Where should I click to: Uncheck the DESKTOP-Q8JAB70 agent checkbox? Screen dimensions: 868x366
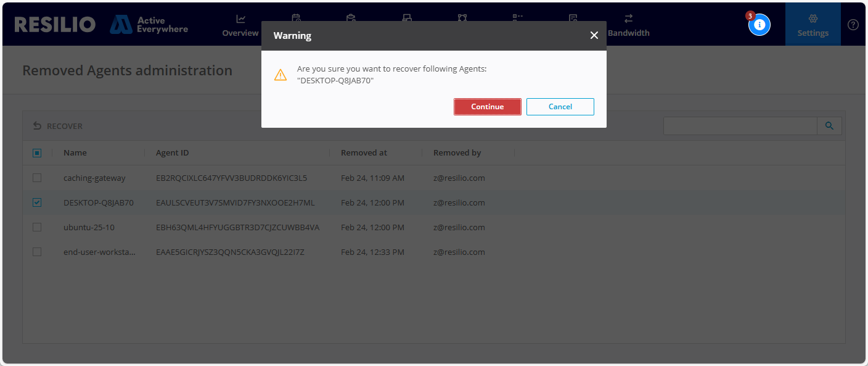pyautogui.click(x=37, y=202)
